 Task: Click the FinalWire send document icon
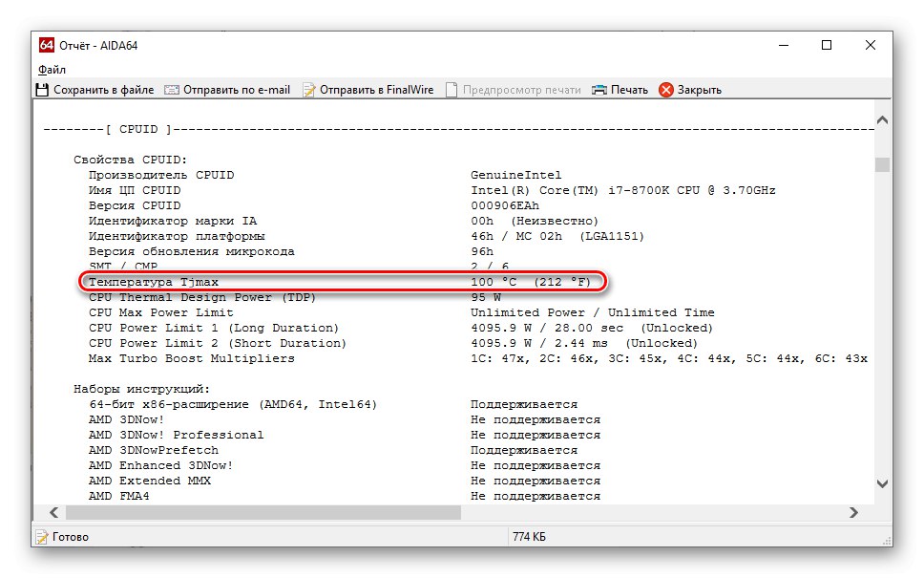(308, 90)
